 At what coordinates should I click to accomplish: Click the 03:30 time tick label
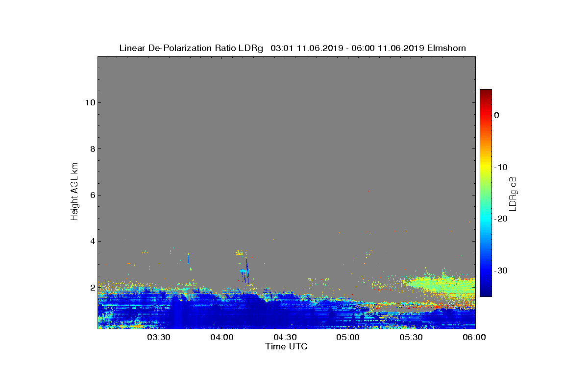point(159,338)
